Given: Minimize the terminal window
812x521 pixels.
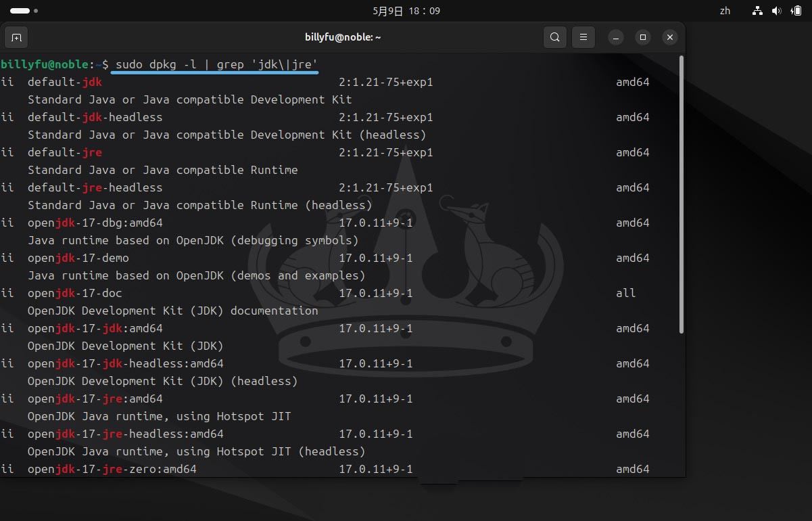Looking at the screenshot, I should [615, 37].
